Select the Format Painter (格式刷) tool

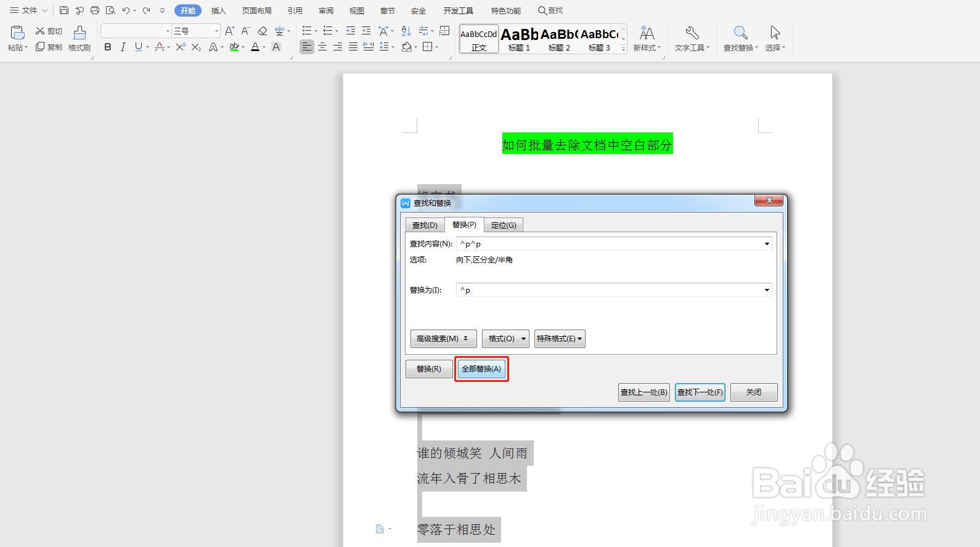[80, 38]
